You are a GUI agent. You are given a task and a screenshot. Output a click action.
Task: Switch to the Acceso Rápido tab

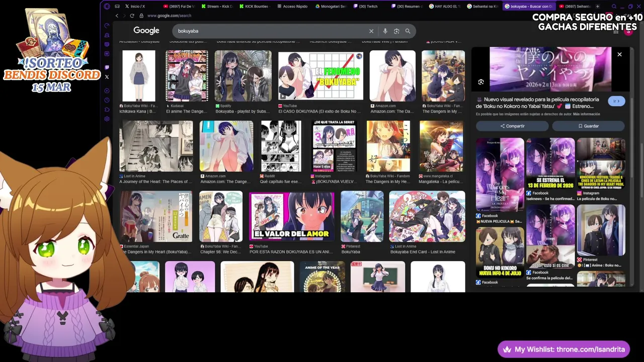[293, 6]
